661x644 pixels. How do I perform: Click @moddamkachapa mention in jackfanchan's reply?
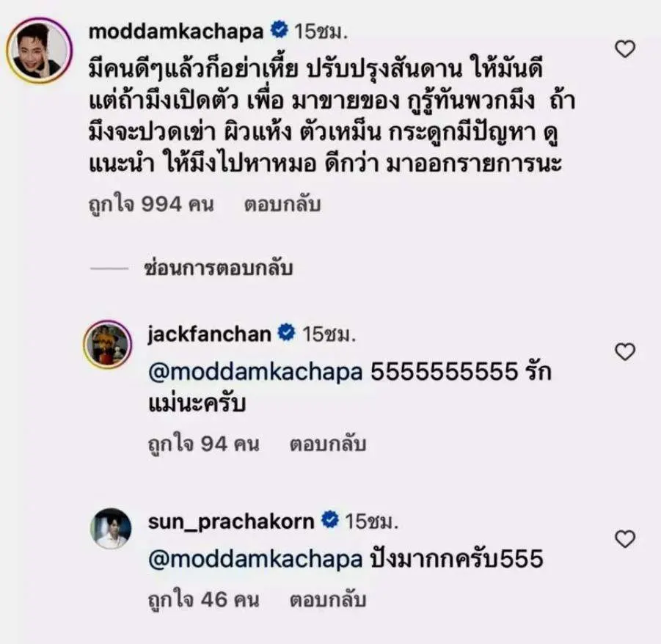[x=255, y=373]
